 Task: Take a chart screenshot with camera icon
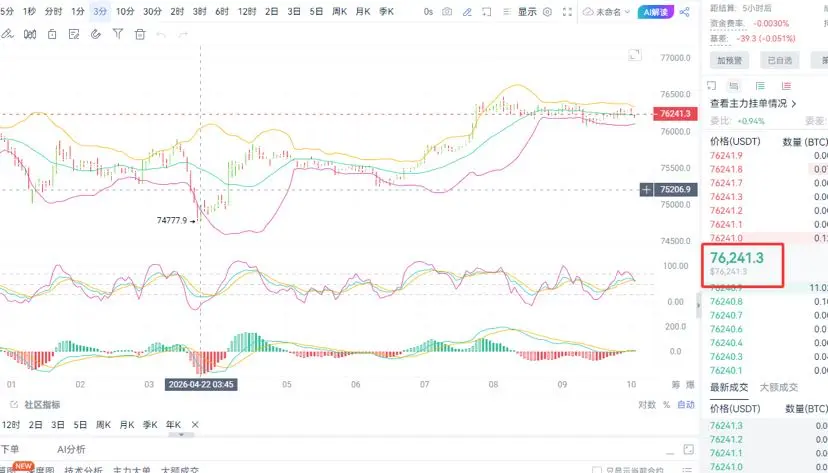tap(447, 12)
